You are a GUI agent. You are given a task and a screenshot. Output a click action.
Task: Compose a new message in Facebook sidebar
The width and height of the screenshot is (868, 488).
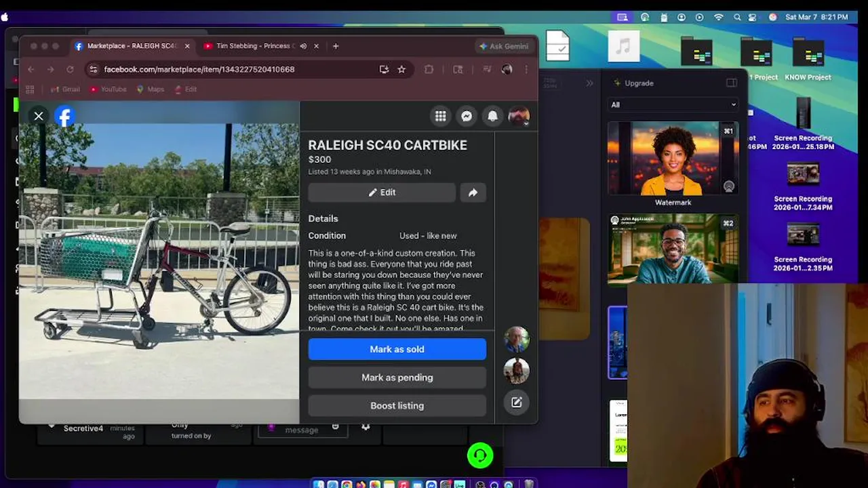point(517,403)
